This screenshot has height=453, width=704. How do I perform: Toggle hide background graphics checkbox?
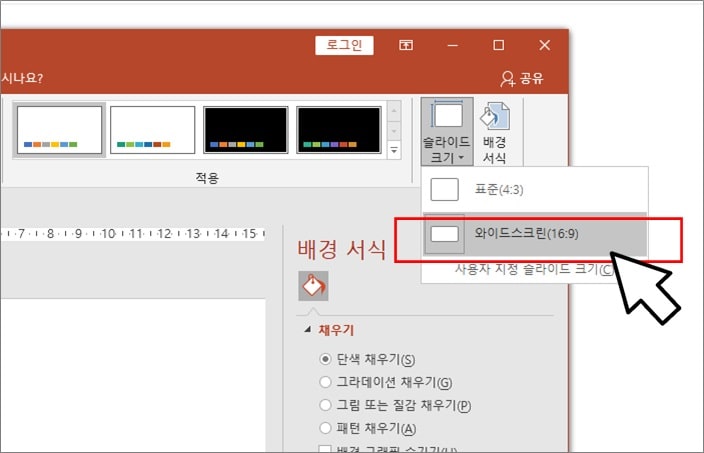(x=325, y=449)
